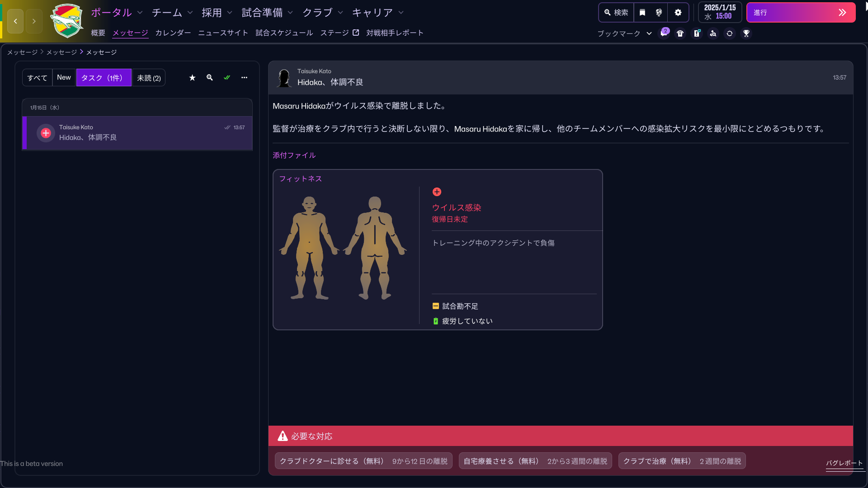Show すべて messages filter
Screen dimensions: 868x488
(x=37, y=78)
